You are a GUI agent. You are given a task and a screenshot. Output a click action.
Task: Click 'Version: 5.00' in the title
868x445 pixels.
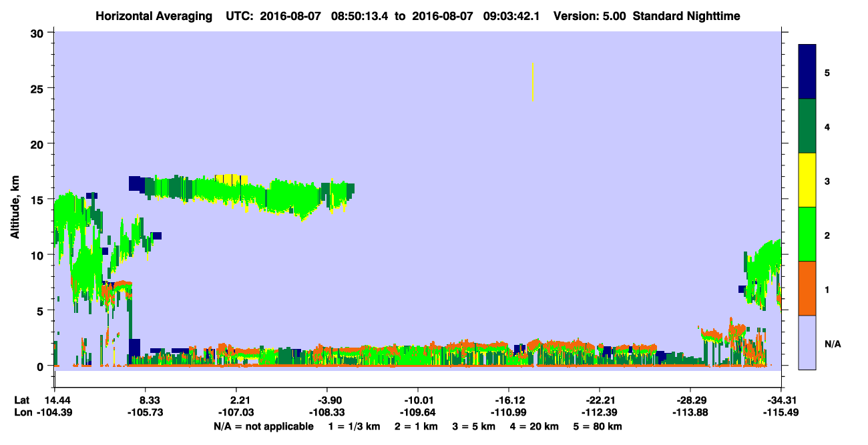590,16
